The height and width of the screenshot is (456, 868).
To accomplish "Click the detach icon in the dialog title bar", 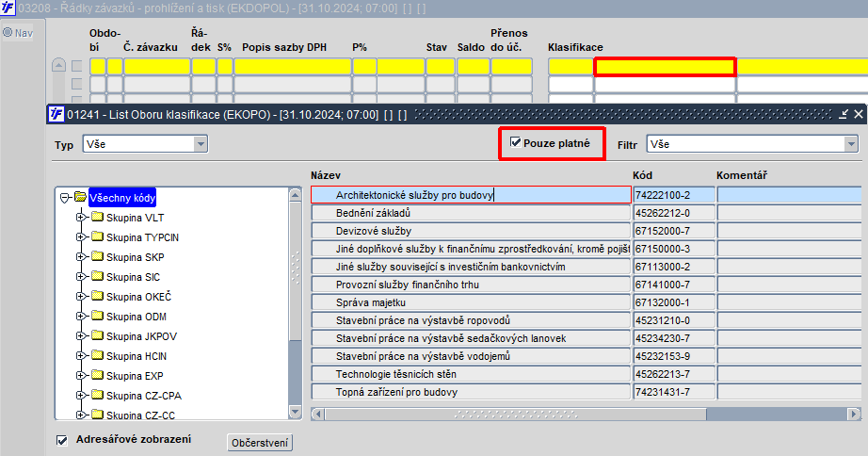I will click(x=844, y=114).
